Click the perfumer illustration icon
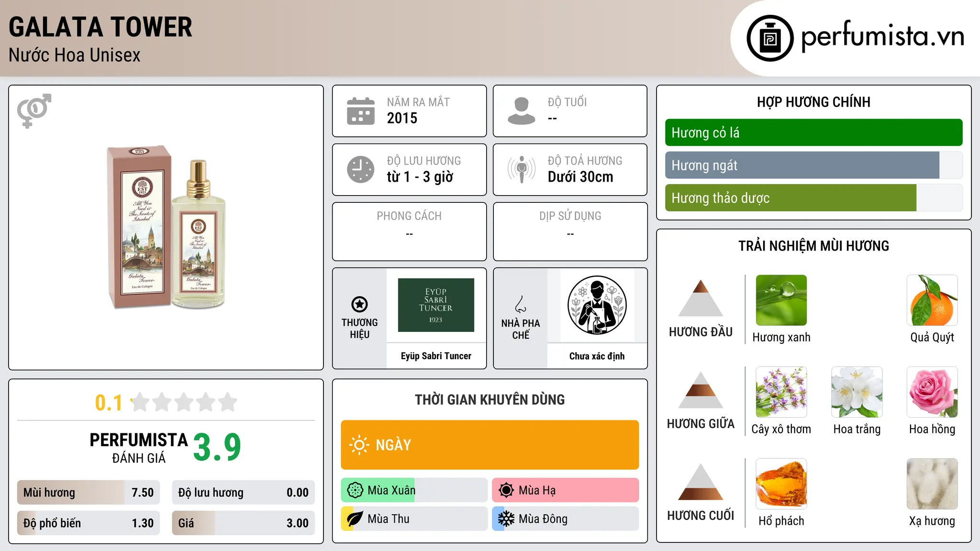Image resolution: width=980 pixels, height=551 pixels. [x=597, y=305]
